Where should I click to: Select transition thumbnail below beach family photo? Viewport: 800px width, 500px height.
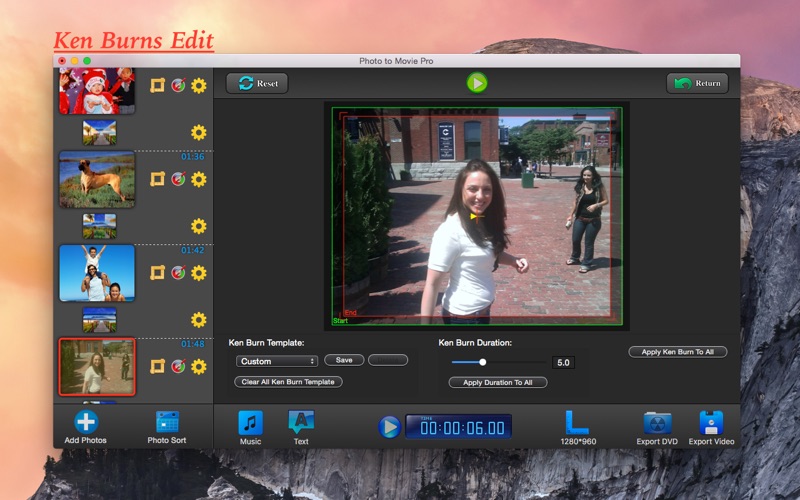(x=99, y=320)
